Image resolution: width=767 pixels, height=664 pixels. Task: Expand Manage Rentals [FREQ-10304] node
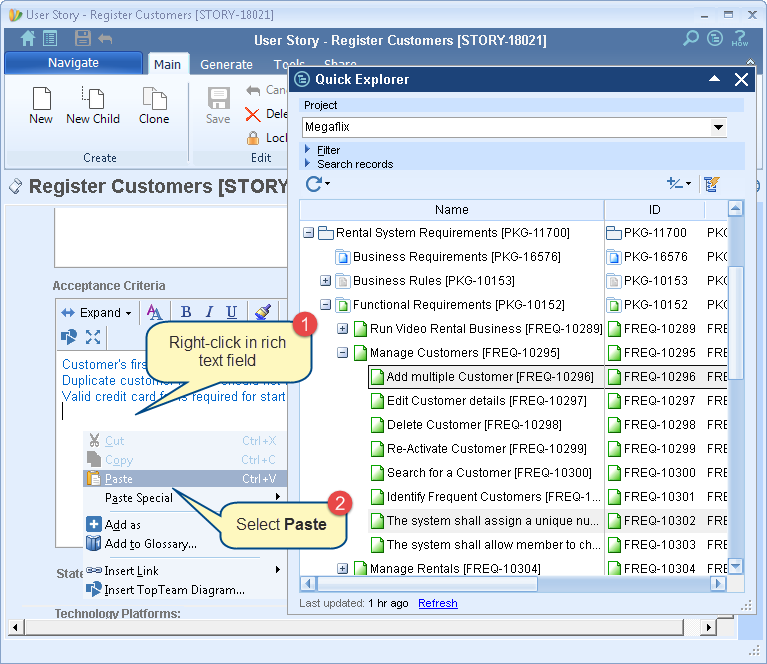pos(342,569)
